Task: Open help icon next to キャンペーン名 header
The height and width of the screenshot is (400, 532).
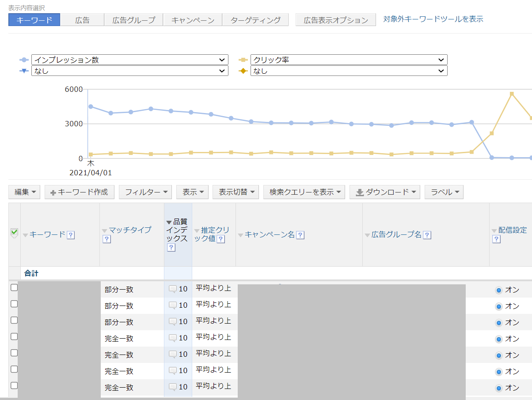Action: pyautogui.click(x=300, y=235)
